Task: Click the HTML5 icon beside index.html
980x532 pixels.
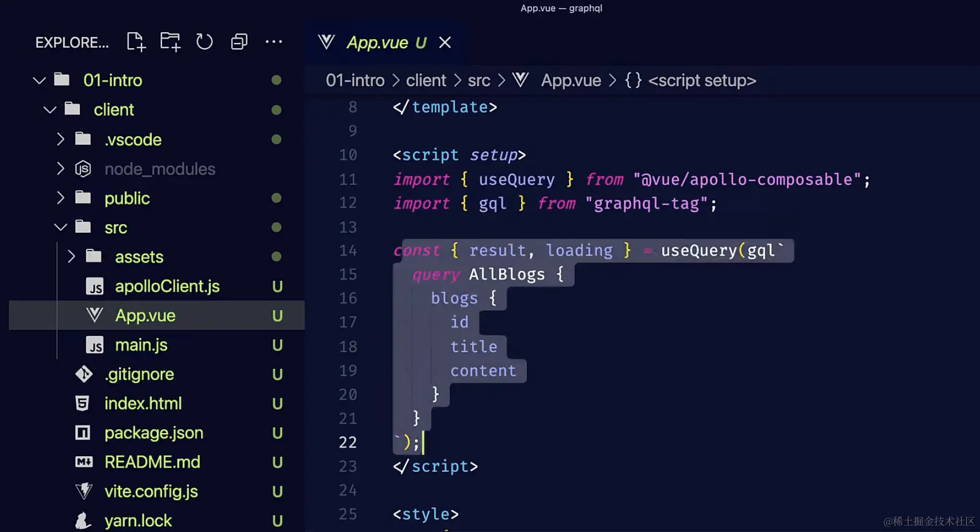Action: (x=83, y=403)
